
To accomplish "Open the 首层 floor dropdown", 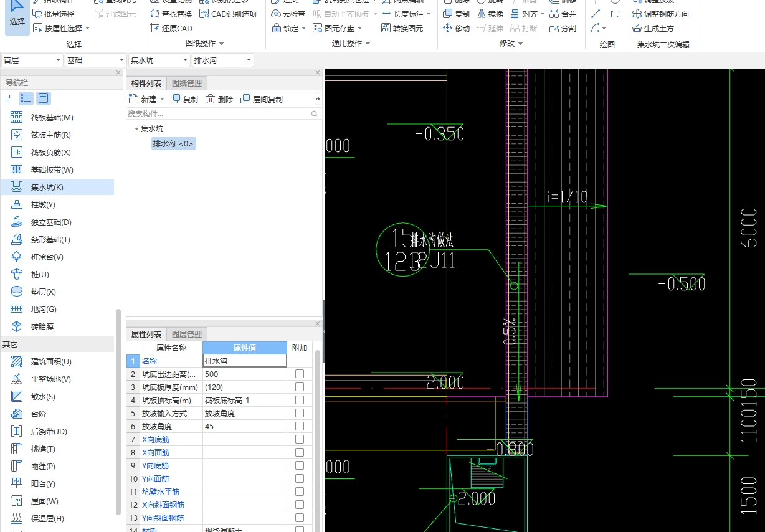I will 32,60.
